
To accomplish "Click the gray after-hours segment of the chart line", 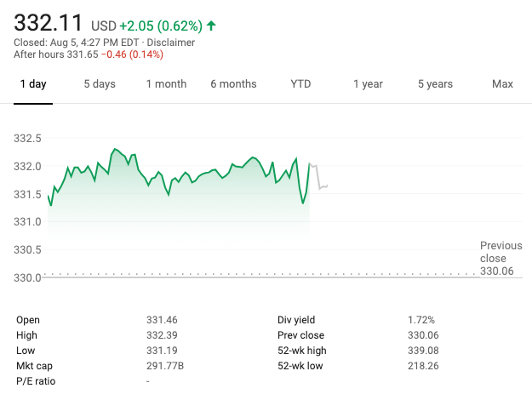I will 318,177.
